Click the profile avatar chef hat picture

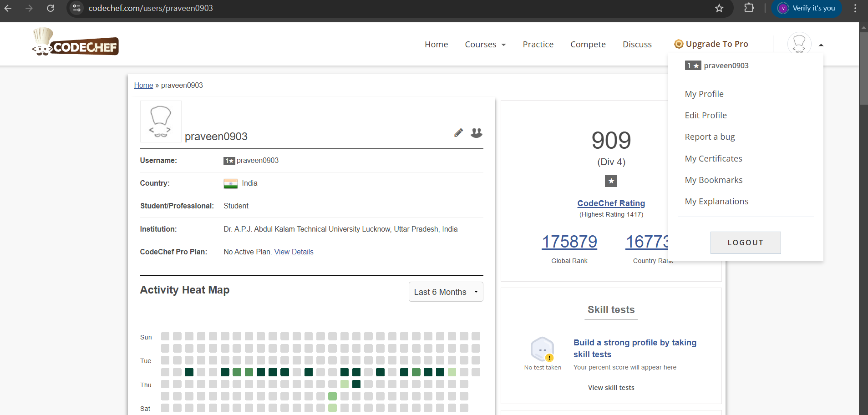[161, 121]
